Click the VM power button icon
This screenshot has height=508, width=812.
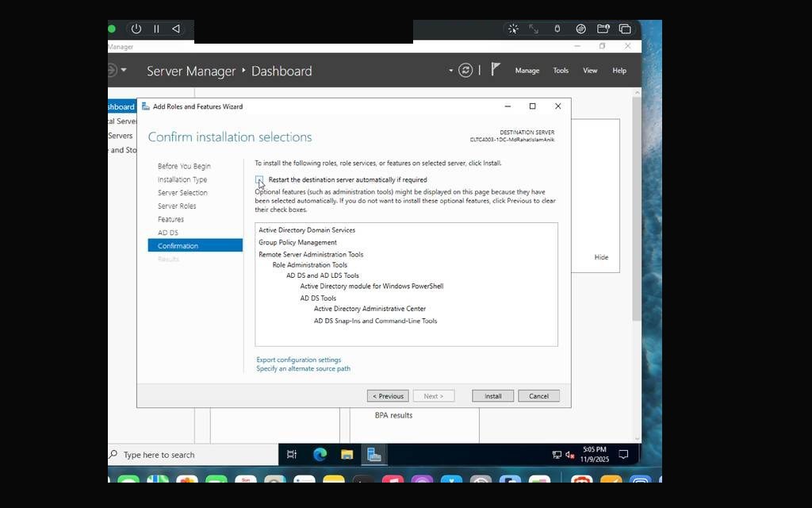click(136, 29)
